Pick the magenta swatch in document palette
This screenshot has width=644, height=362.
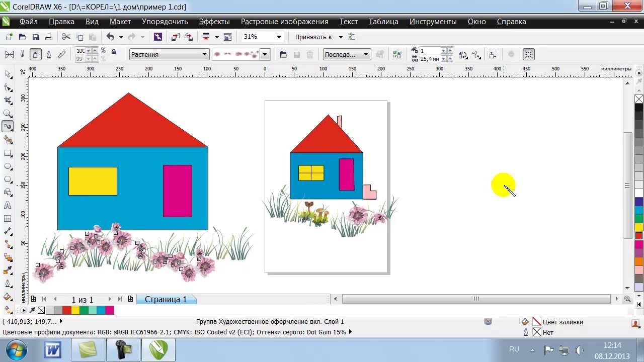pos(110,310)
